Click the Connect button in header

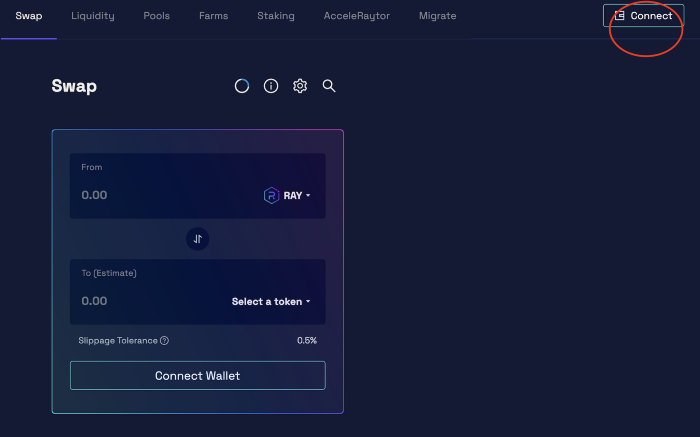point(643,16)
